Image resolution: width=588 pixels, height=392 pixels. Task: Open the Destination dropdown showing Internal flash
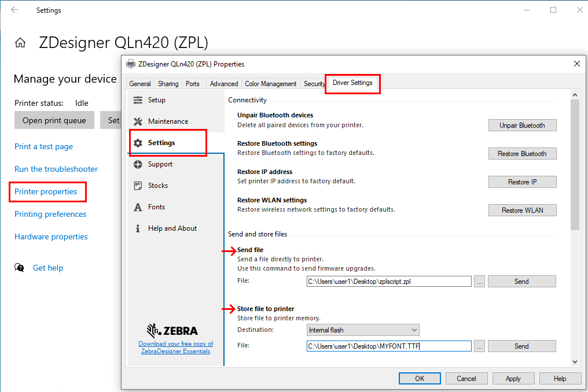pos(363,330)
